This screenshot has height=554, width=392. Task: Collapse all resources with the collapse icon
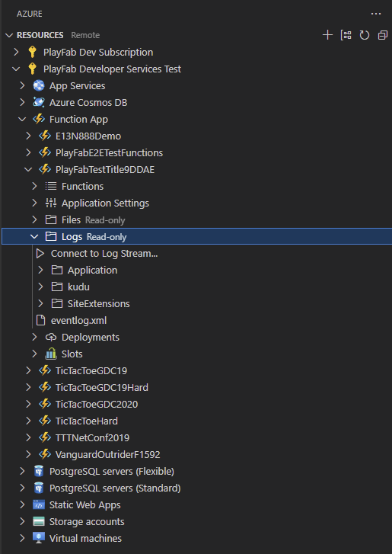(x=382, y=35)
